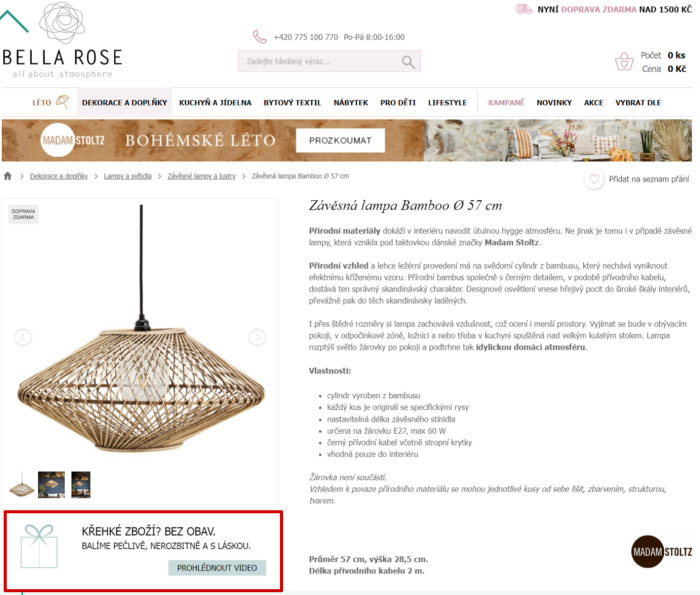Click the gift box icon
The width and height of the screenshot is (700, 595).
click(x=39, y=546)
